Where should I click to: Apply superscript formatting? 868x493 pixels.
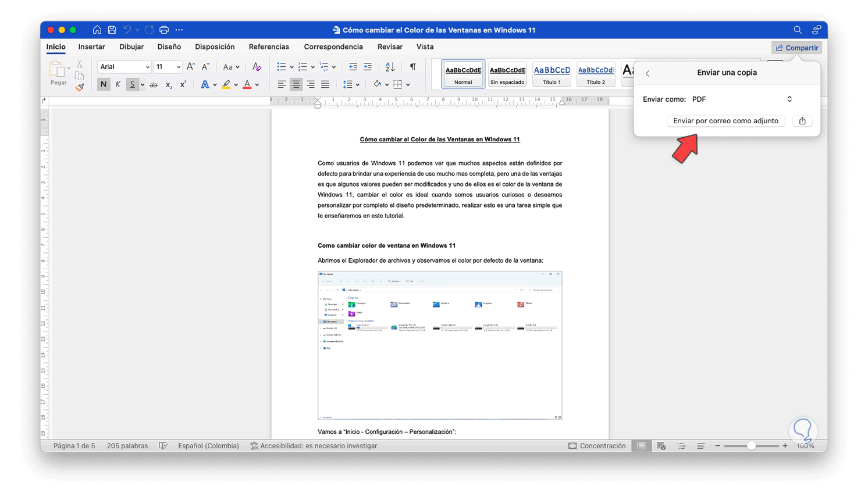(x=183, y=85)
